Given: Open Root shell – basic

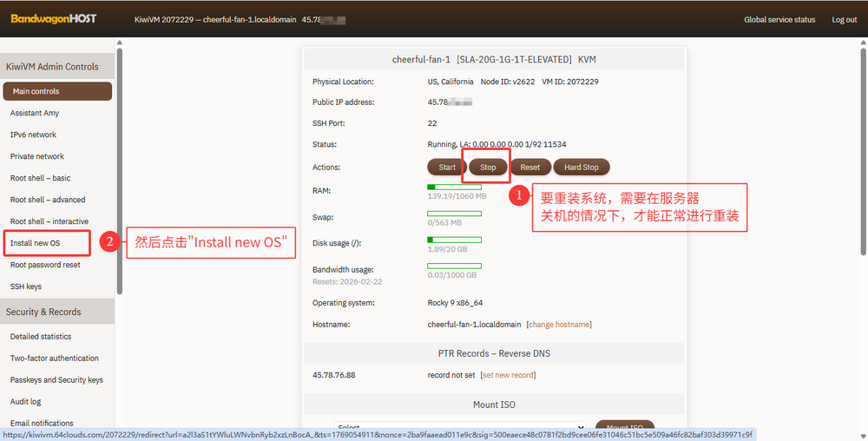Looking at the screenshot, I should pyautogui.click(x=40, y=178).
